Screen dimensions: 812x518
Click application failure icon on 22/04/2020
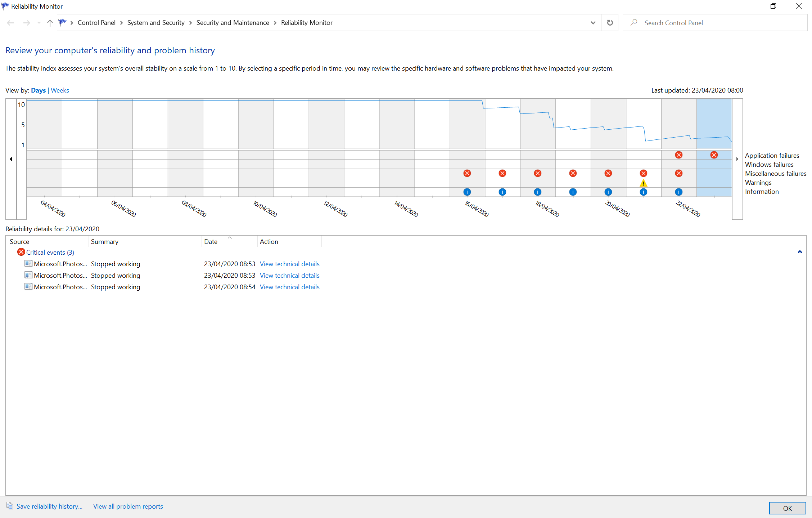[678, 155]
